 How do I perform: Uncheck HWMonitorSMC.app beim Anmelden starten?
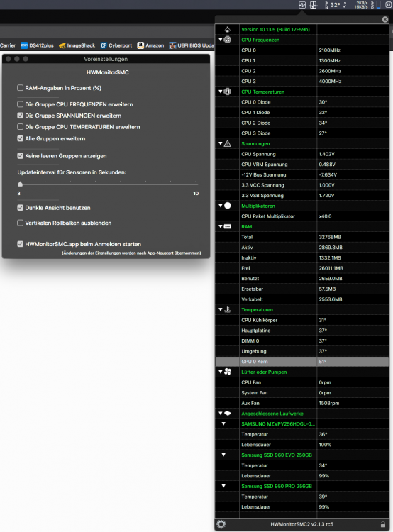click(21, 244)
